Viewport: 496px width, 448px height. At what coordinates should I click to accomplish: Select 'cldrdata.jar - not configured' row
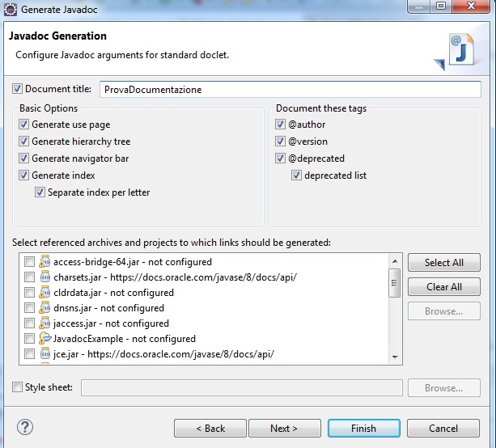coord(113,293)
